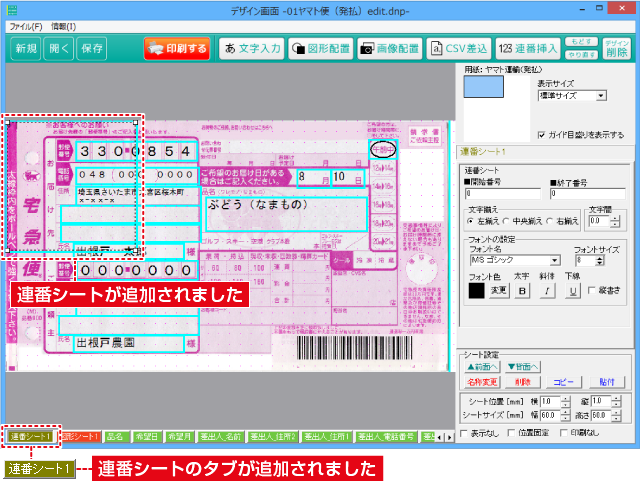Select the 図形配置 shape placement tool
640x484 pixels.
point(321,49)
